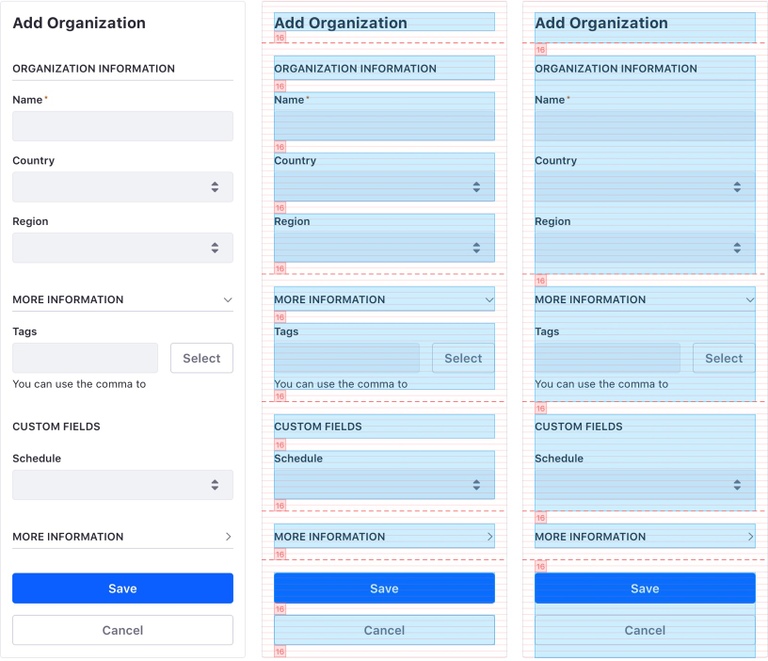Image resolution: width=768 pixels, height=661 pixels.
Task: Click the Select button in middle panel
Action: coord(463,358)
